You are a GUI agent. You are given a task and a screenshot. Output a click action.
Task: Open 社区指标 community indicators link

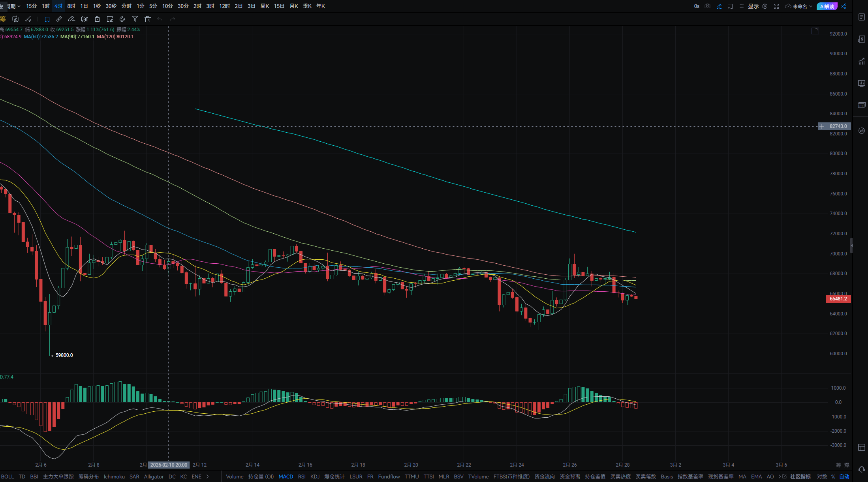click(800, 476)
